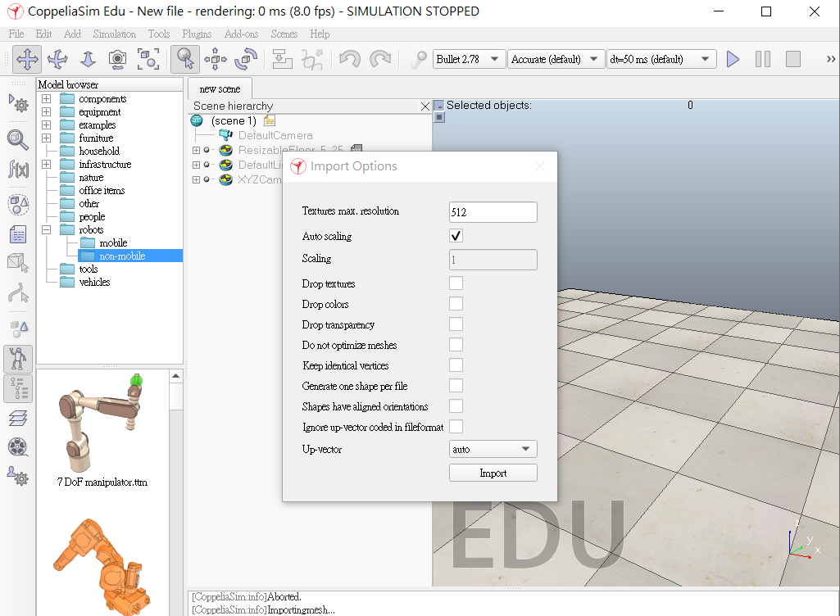Screen dimensions: 840x616
Task: Click the pause simulation button
Action: click(763, 59)
